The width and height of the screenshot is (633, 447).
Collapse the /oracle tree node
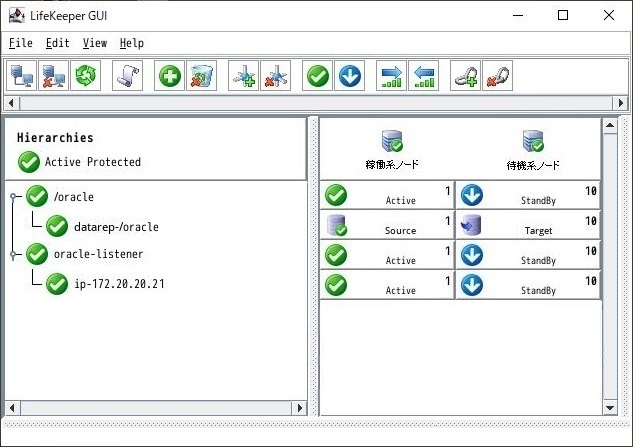[x=13, y=197]
